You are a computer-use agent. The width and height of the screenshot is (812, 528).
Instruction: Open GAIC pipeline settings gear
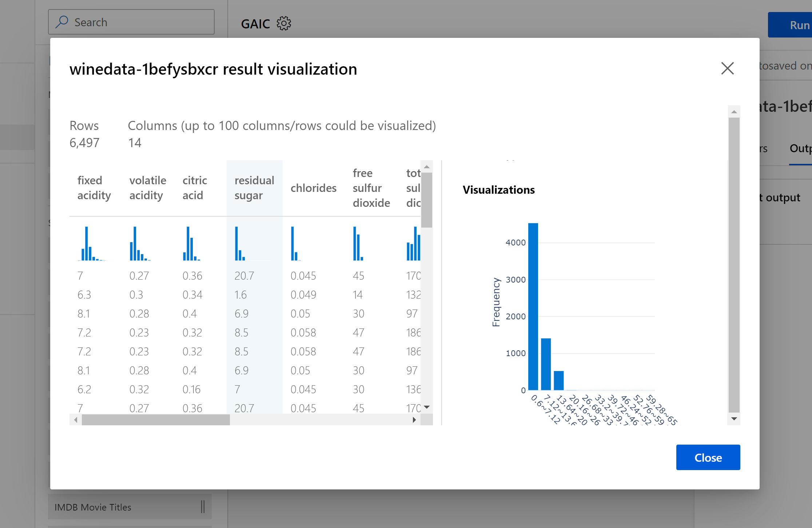pyautogui.click(x=284, y=24)
